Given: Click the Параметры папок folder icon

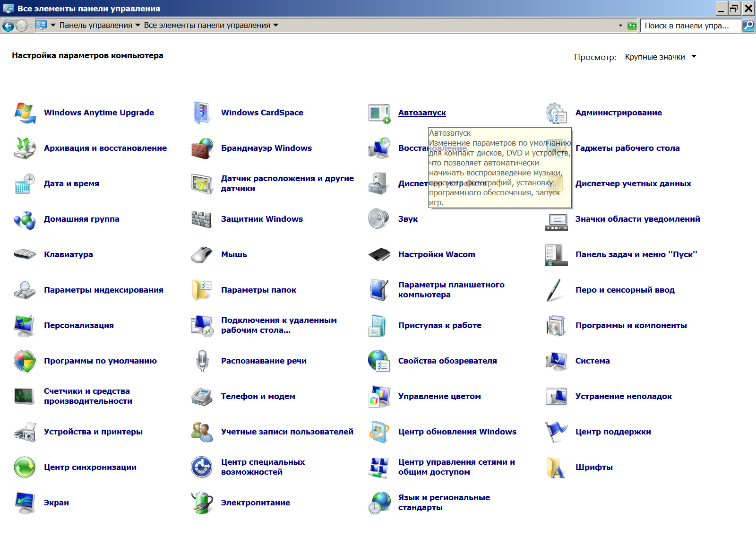Looking at the screenshot, I should (x=202, y=290).
